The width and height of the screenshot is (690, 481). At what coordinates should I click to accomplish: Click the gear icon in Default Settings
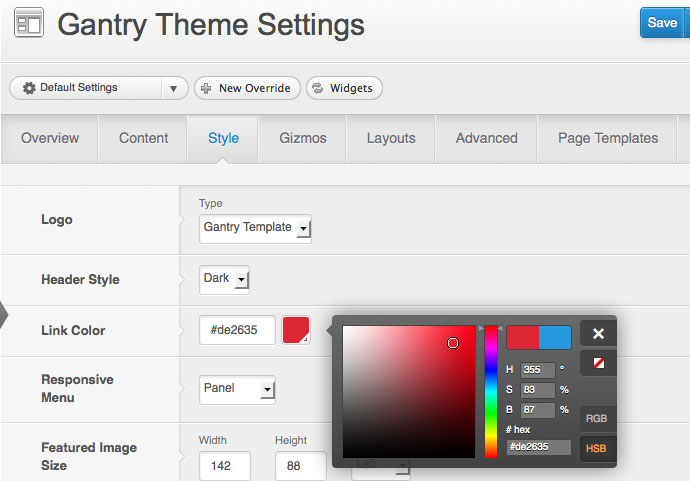(x=28, y=88)
